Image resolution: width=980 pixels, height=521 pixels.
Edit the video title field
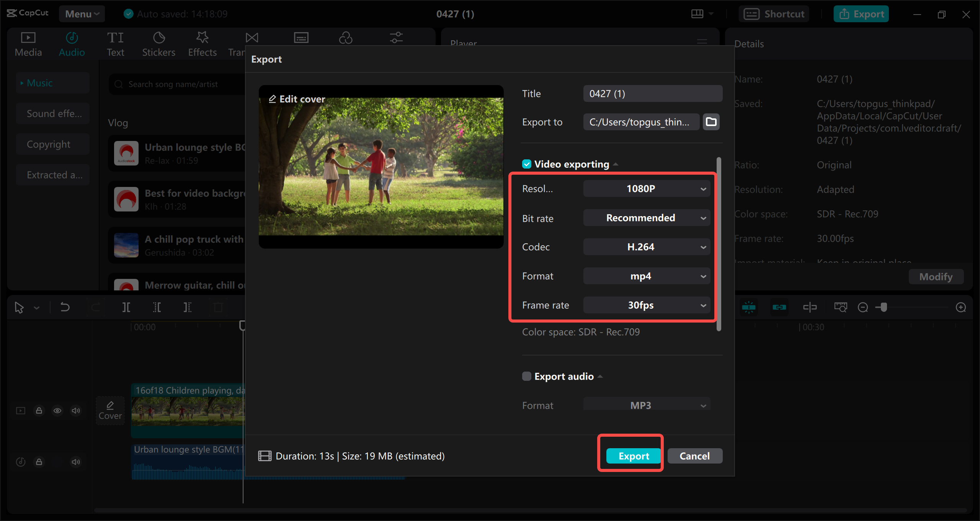click(652, 93)
